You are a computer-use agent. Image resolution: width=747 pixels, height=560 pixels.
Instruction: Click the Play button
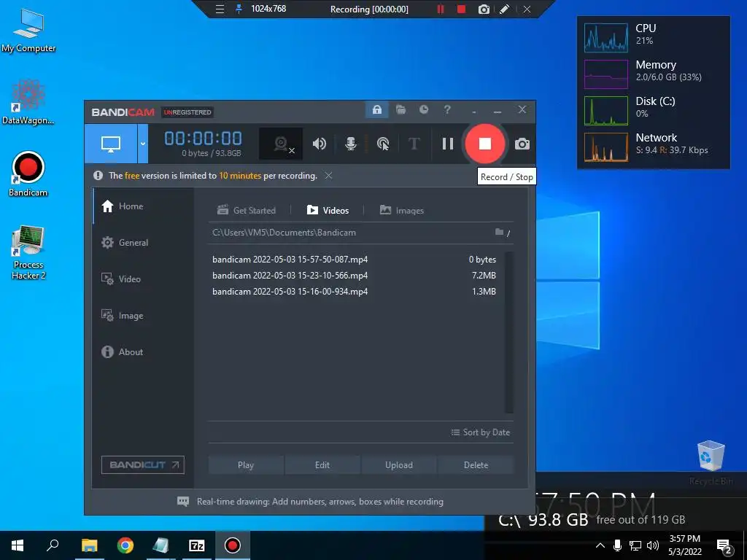[x=246, y=464]
